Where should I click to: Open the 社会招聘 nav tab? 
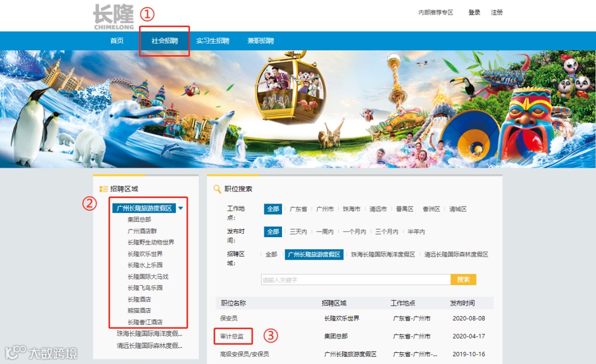[164, 41]
